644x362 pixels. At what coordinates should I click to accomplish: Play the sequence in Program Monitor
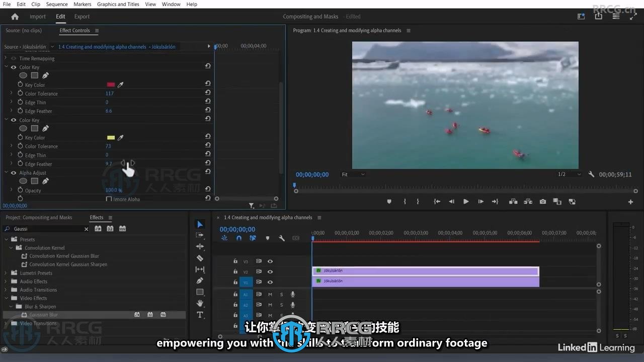point(466,202)
